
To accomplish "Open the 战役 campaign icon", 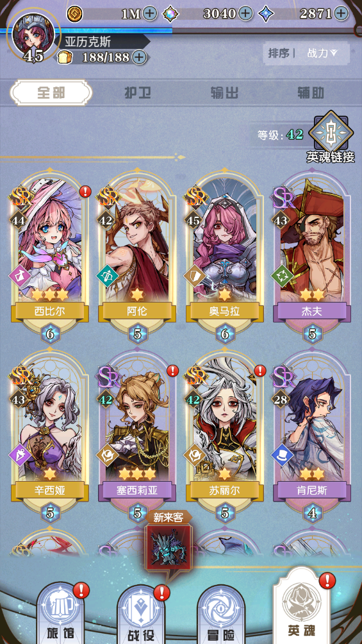I will (142, 614).
